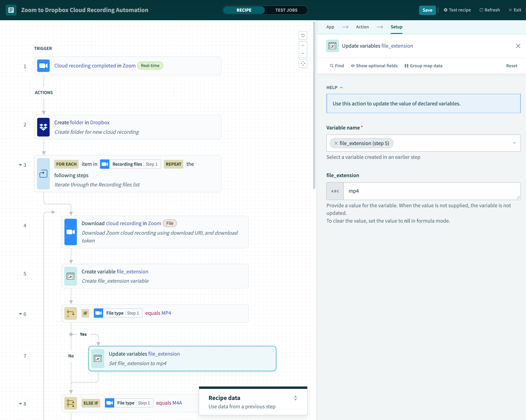Screen dimensions: 526x420
Task: Click the canvas reset rotation icon
Action: pyautogui.click(x=303, y=35)
